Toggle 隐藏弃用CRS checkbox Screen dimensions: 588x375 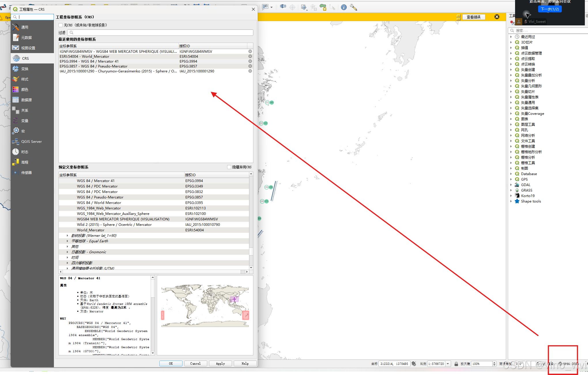pyautogui.click(x=229, y=167)
